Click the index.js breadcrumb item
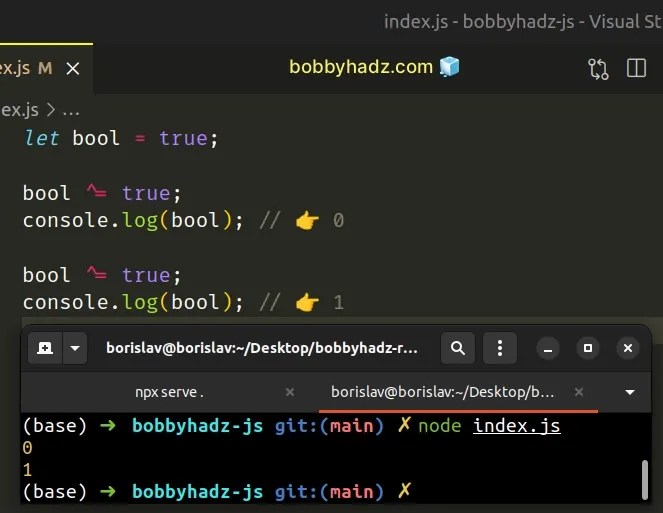 [19, 110]
